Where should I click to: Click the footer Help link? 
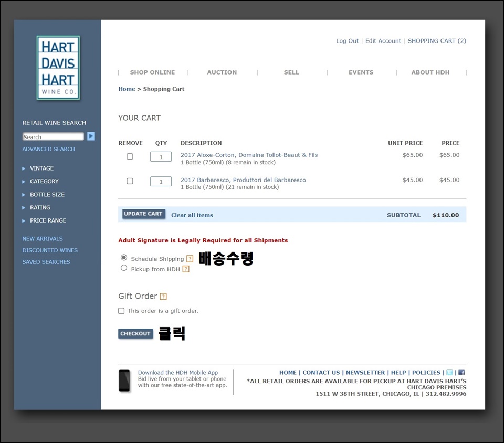[398, 373]
